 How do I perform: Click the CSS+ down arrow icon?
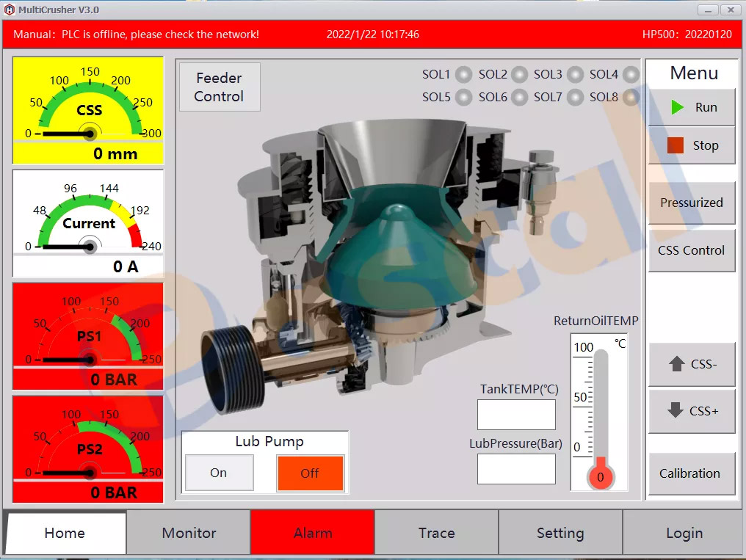[x=676, y=410]
